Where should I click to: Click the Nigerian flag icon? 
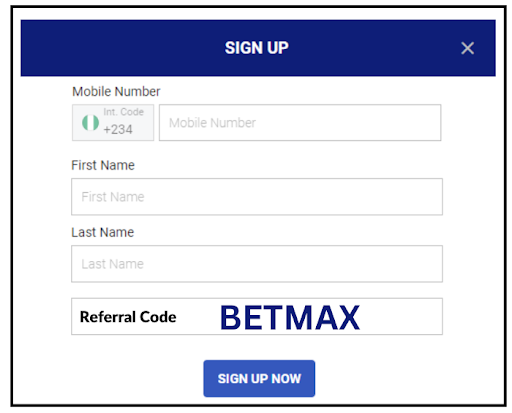tap(90, 123)
